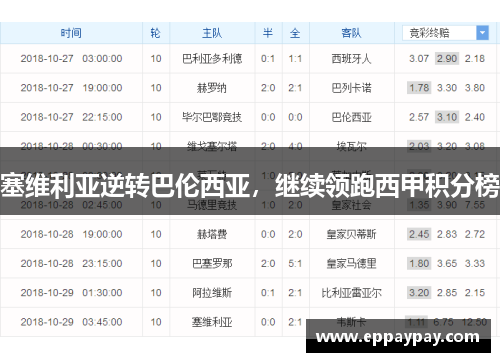Click full-time score 5:1 for 巴塞罗那
Viewport: 500px width, 362px height.
[295, 264]
